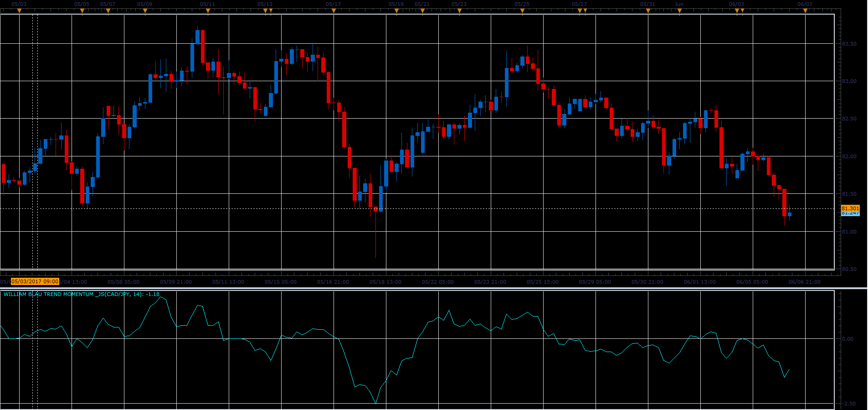This screenshot has width=868, height=410.
Task: Click the 05/31 orange triangle marker
Action: pos(648,11)
